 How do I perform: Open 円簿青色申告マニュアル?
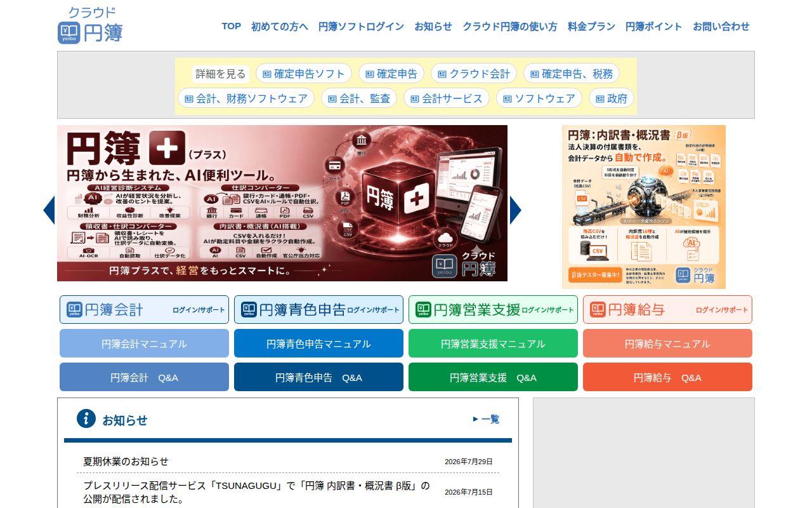[318, 344]
